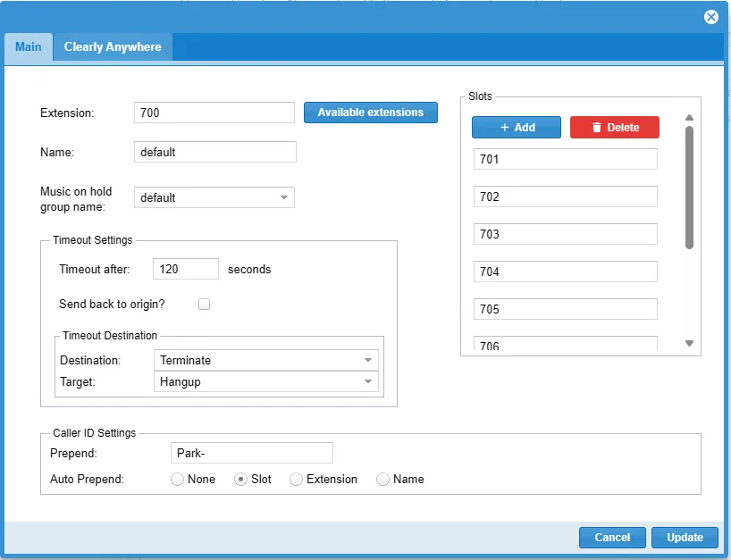Switch to the Main tab
This screenshot has width=731, height=560.
[x=29, y=46]
